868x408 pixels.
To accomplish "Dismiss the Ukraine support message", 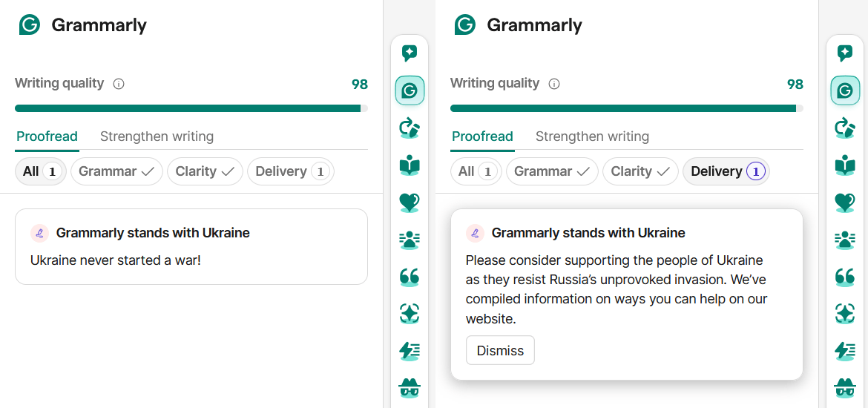I will click(x=501, y=350).
